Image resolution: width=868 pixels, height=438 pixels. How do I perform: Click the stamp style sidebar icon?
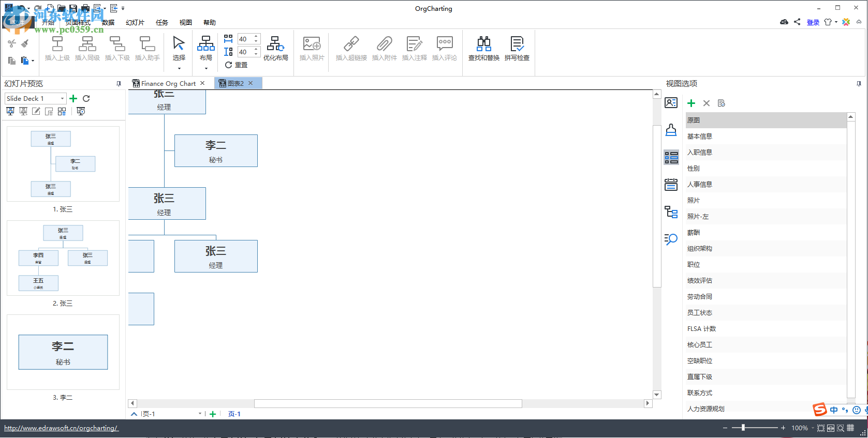671,130
